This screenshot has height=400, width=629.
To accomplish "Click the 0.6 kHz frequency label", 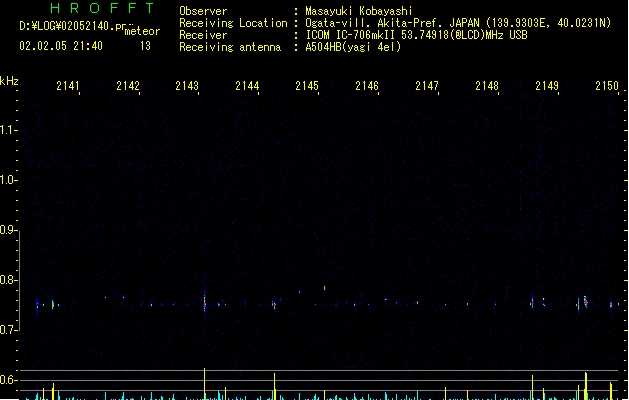I will tap(8, 380).
